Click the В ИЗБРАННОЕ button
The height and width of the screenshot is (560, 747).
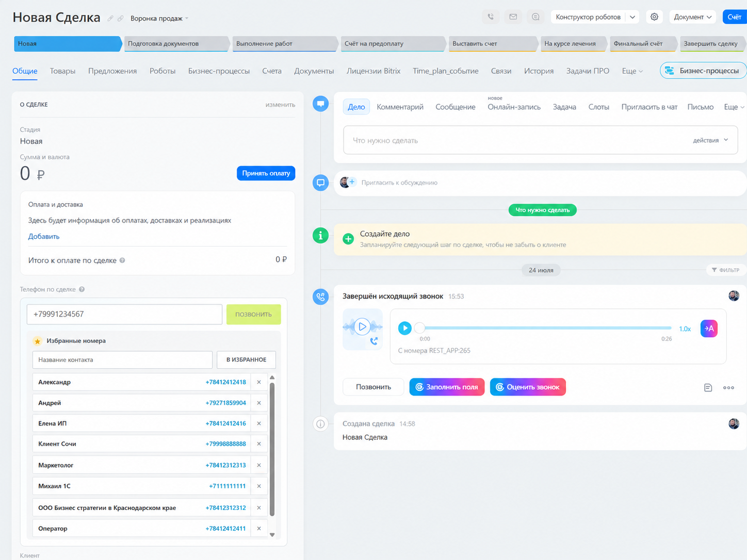(246, 360)
